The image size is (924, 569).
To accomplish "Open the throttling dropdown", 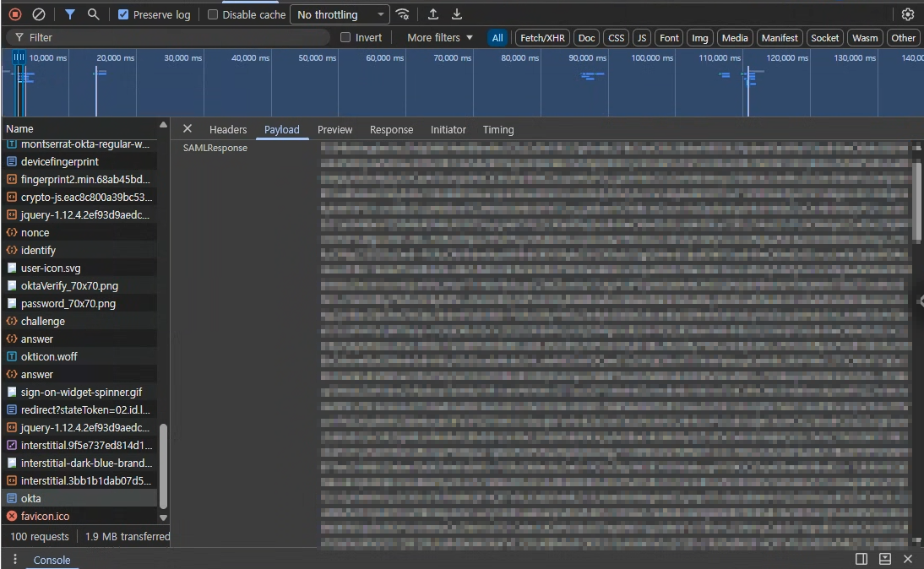I will (x=340, y=14).
